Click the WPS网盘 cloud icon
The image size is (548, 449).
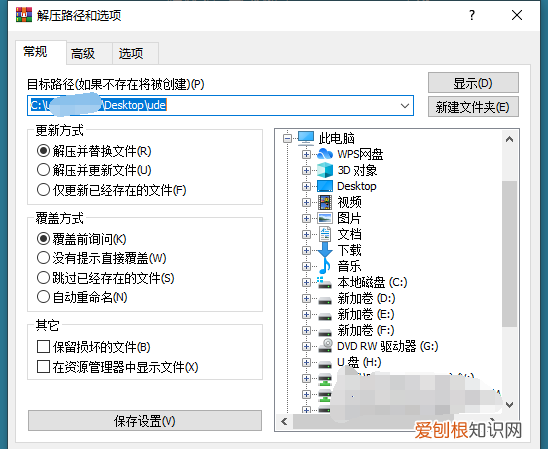(x=325, y=154)
